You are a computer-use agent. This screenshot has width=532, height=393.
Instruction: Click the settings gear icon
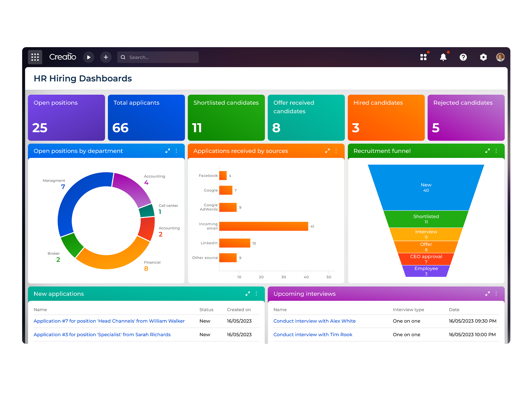tap(482, 57)
